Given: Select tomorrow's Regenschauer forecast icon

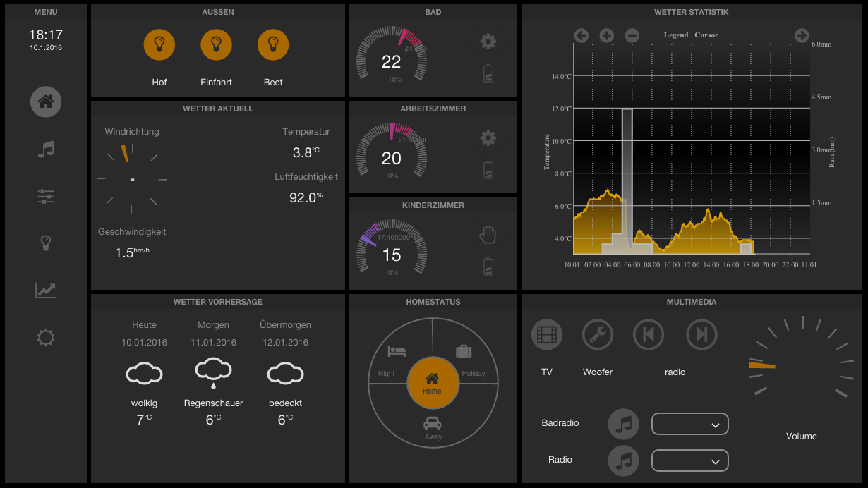Looking at the screenshot, I should tap(214, 374).
